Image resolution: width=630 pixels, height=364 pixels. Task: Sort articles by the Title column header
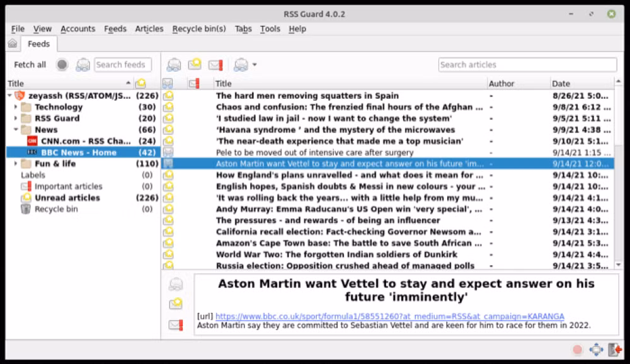click(350, 84)
